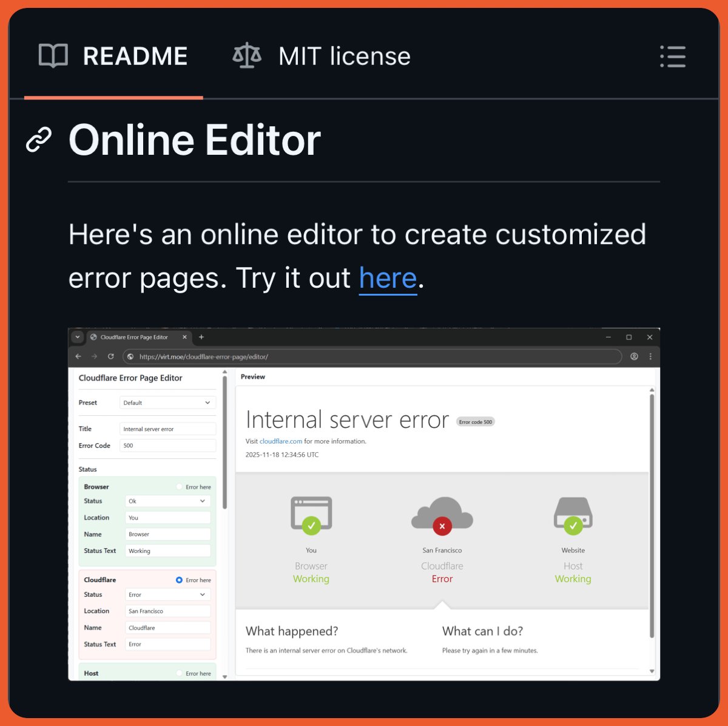Click the balance scale license icon

(247, 56)
